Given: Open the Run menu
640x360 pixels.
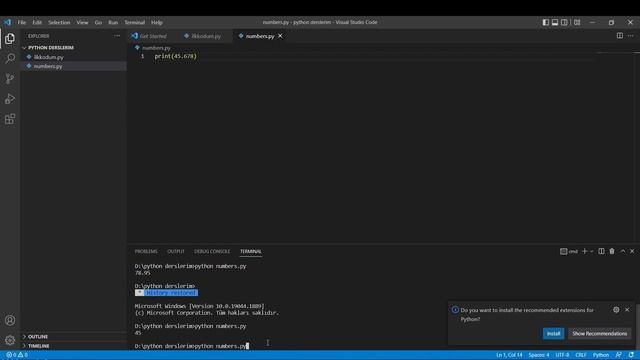Looking at the screenshot, I should coord(113,22).
